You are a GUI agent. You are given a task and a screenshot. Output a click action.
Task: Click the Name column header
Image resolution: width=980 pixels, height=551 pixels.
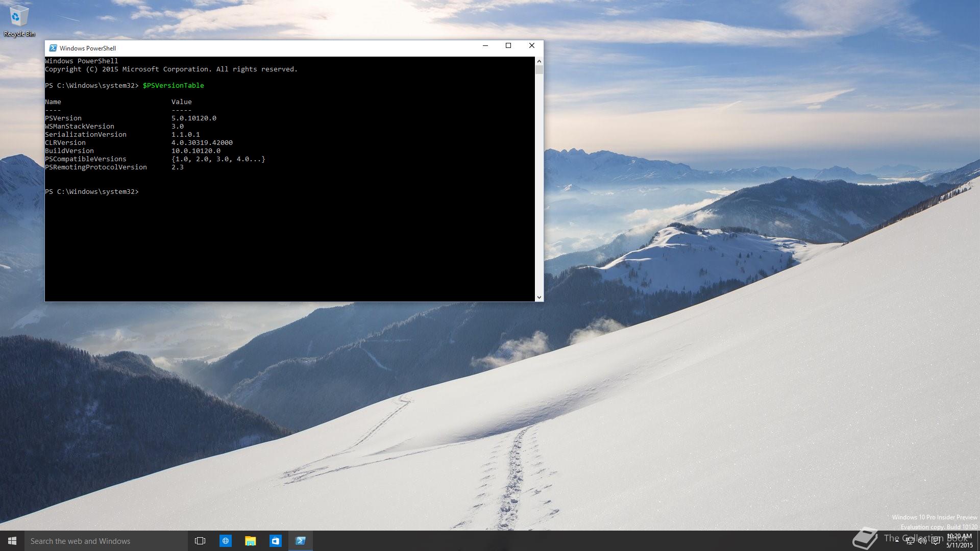(53, 102)
